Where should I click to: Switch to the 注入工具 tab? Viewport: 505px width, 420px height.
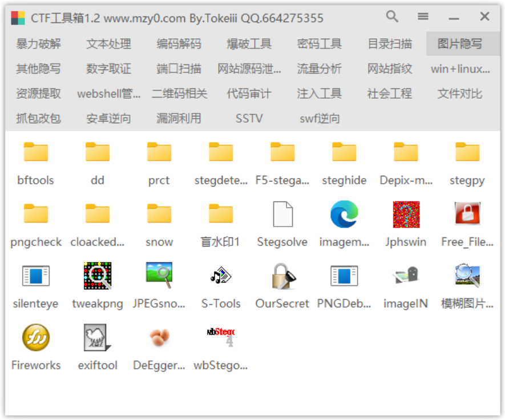pos(320,94)
